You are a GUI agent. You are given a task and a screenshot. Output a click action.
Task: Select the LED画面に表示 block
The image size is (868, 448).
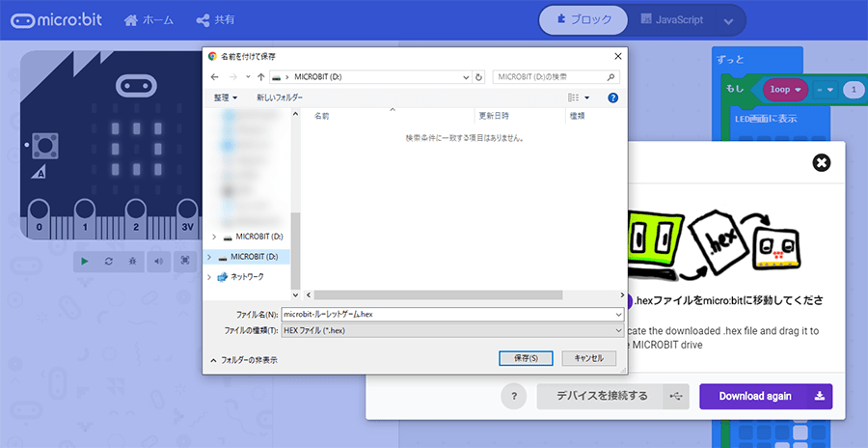click(x=766, y=119)
